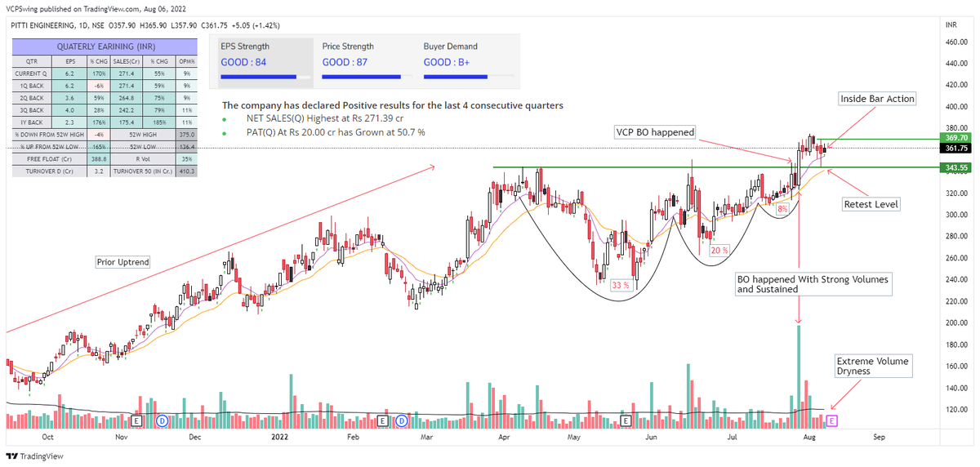Click the green 369.70 price label
The width and height of the screenshot is (980, 467).
coord(957,140)
